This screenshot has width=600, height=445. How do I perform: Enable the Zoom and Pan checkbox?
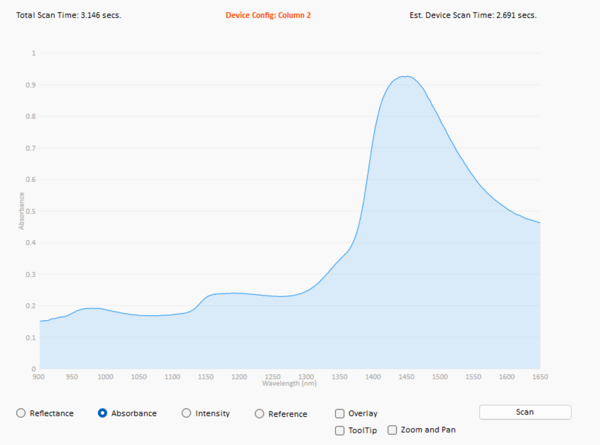(392, 430)
